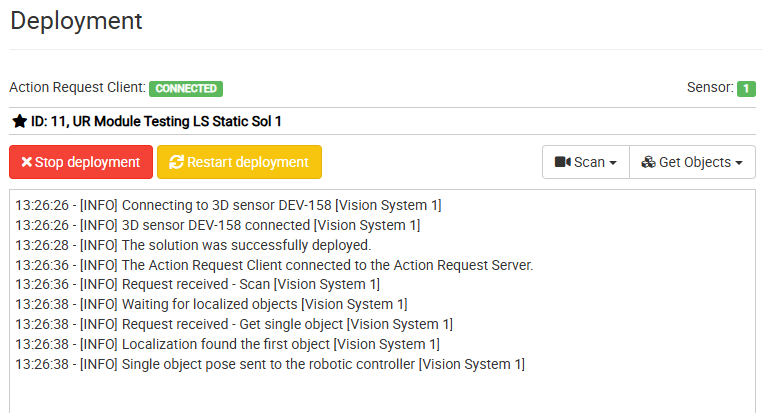
Task: Click the refresh icon on Restart deployment
Action: click(x=176, y=162)
